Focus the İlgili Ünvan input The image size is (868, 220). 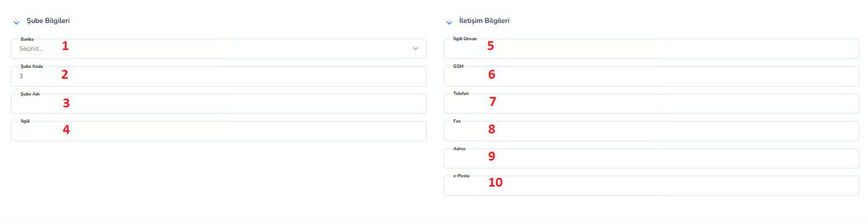(x=651, y=49)
